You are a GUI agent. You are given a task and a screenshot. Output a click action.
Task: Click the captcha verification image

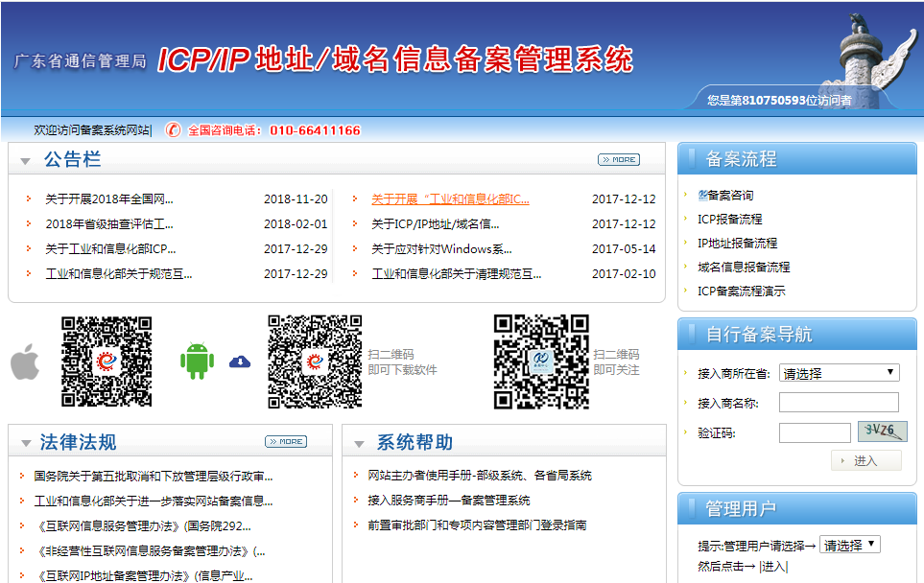pyautogui.click(x=883, y=431)
